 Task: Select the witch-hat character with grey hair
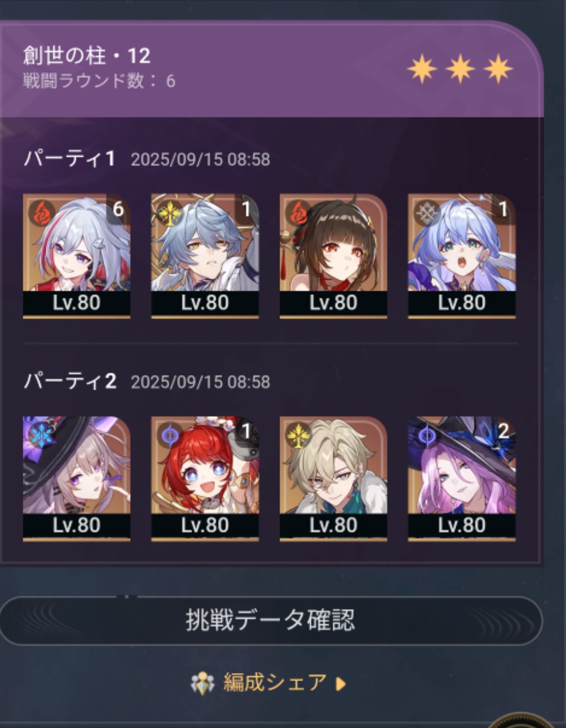tap(76, 478)
